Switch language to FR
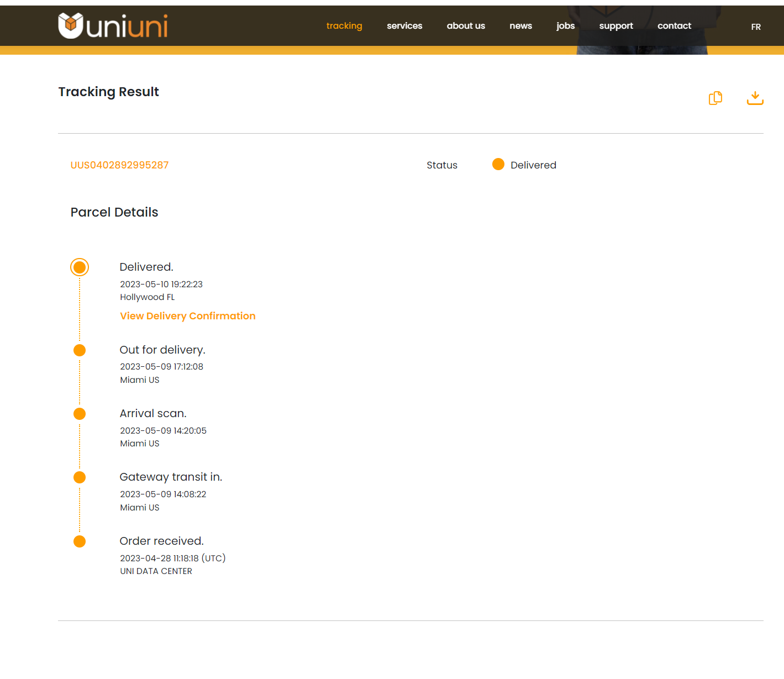 pos(755,27)
